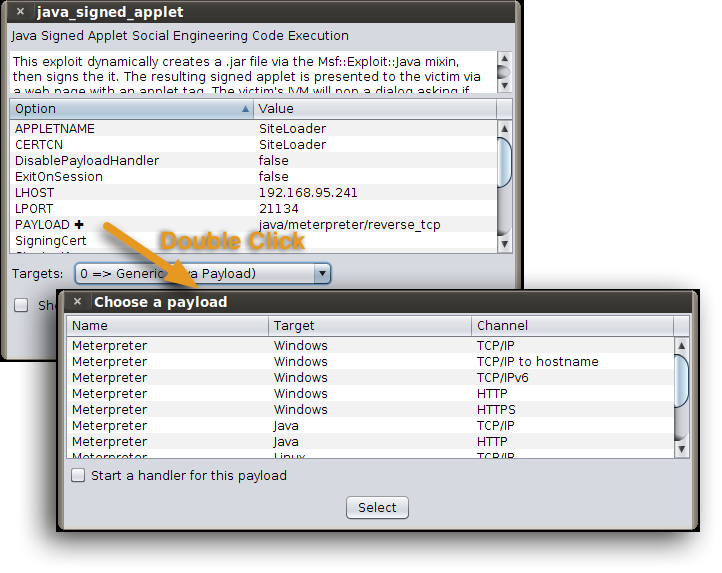Click the plus icon beside PAYLOAD
This screenshot has width=722, height=573.
(x=79, y=225)
